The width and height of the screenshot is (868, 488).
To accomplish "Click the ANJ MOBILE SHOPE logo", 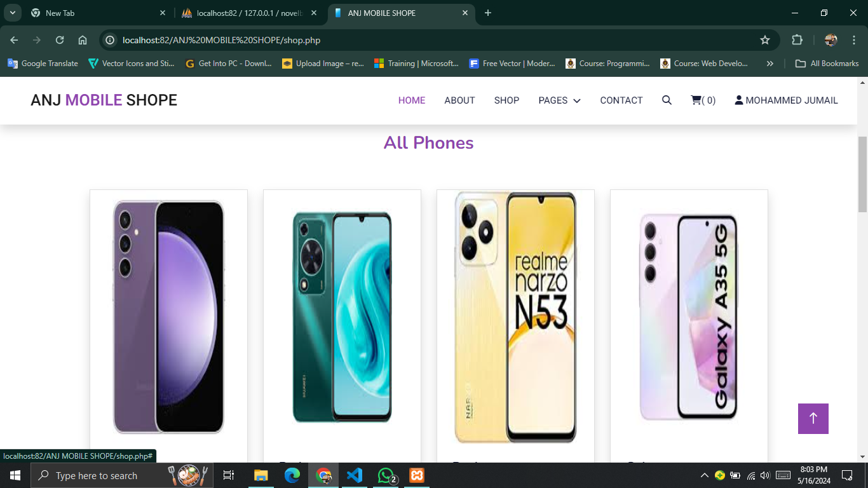I will click(104, 100).
